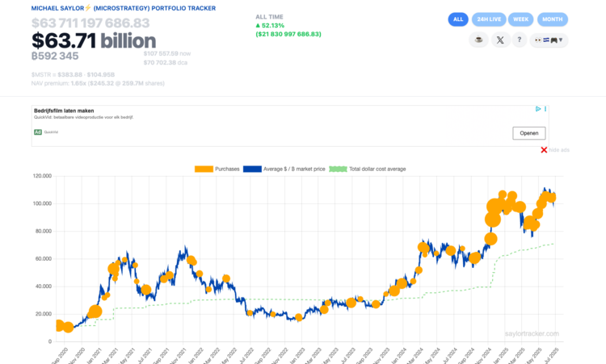
Task: Open the ad options three-dot icon
Action: [x=545, y=109]
